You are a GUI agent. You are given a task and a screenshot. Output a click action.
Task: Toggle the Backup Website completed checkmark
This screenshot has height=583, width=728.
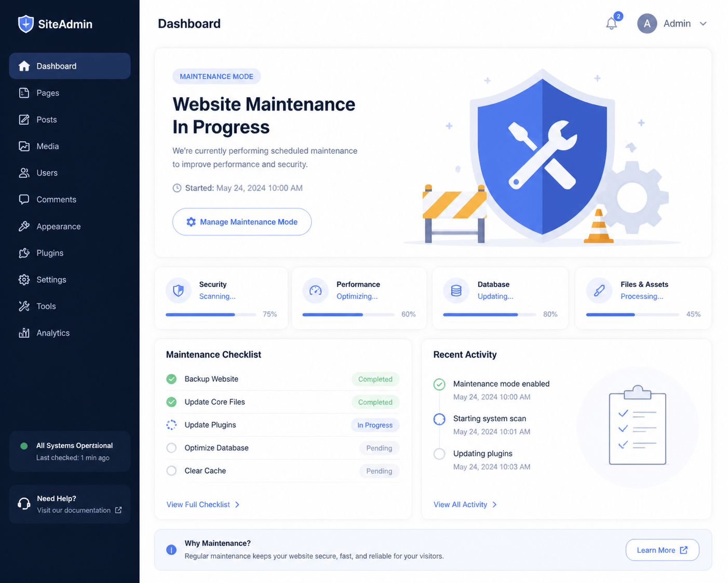171,379
